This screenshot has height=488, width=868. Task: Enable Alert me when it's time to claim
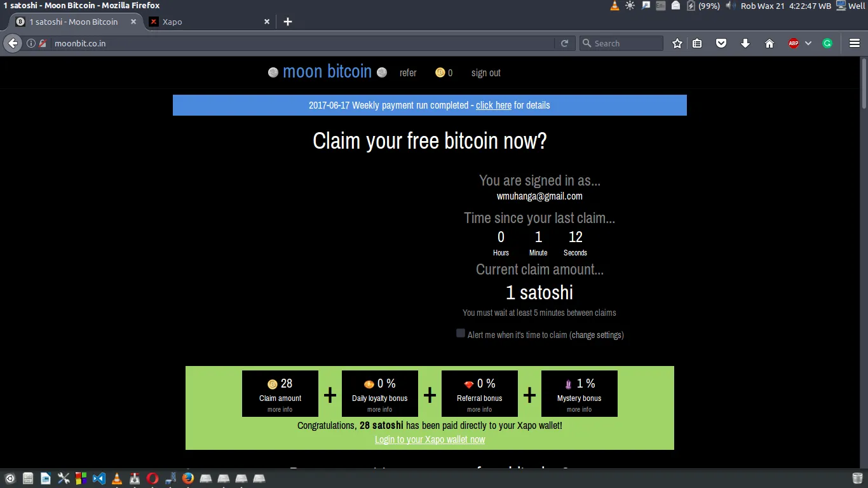460,333
